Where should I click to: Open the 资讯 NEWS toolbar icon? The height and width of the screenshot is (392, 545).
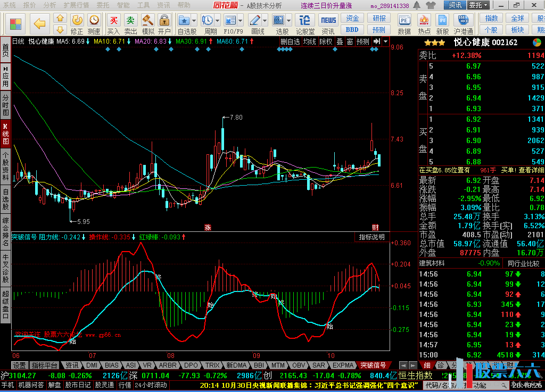[328, 21]
